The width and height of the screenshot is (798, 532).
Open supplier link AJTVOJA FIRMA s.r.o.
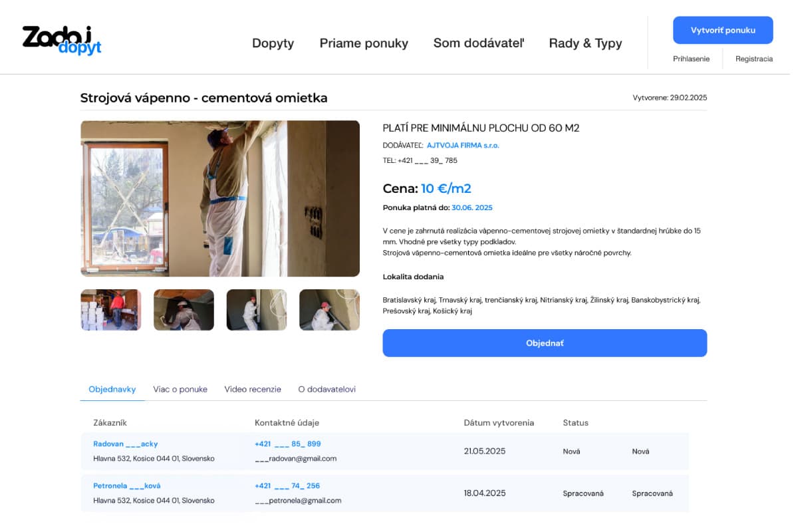(463, 145)
